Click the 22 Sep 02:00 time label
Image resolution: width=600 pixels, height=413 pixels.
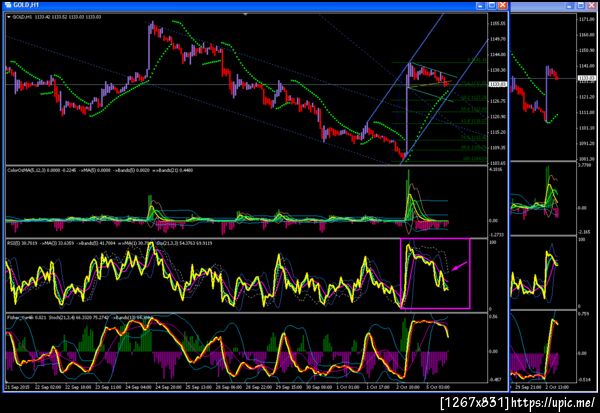point(47,387)
